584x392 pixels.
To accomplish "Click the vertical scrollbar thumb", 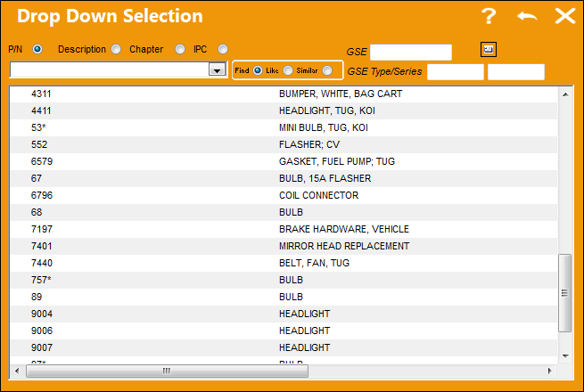I will tap(565, 293).
